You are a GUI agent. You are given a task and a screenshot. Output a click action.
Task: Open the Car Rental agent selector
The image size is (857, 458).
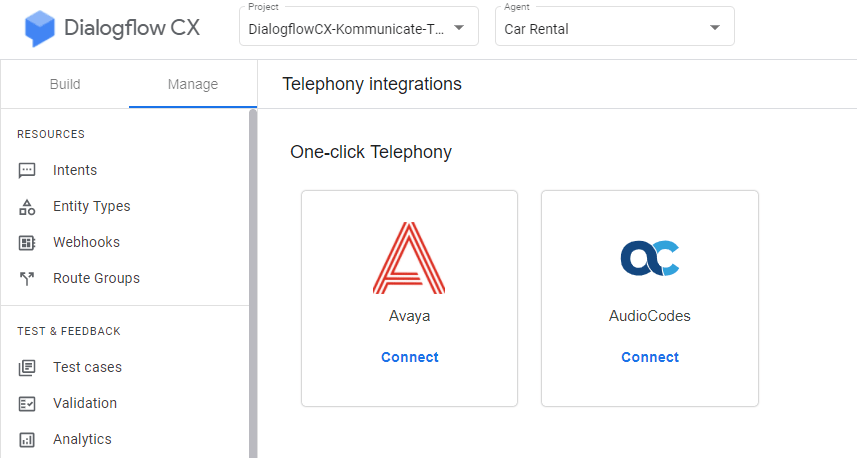614,27
